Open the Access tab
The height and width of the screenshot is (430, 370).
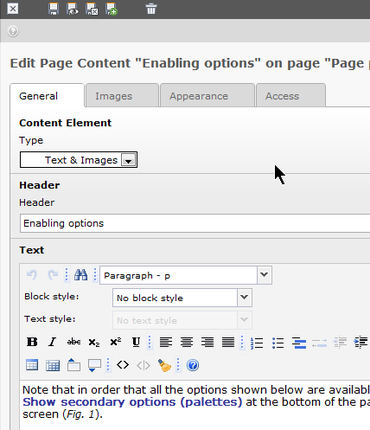tap(291, 96)
